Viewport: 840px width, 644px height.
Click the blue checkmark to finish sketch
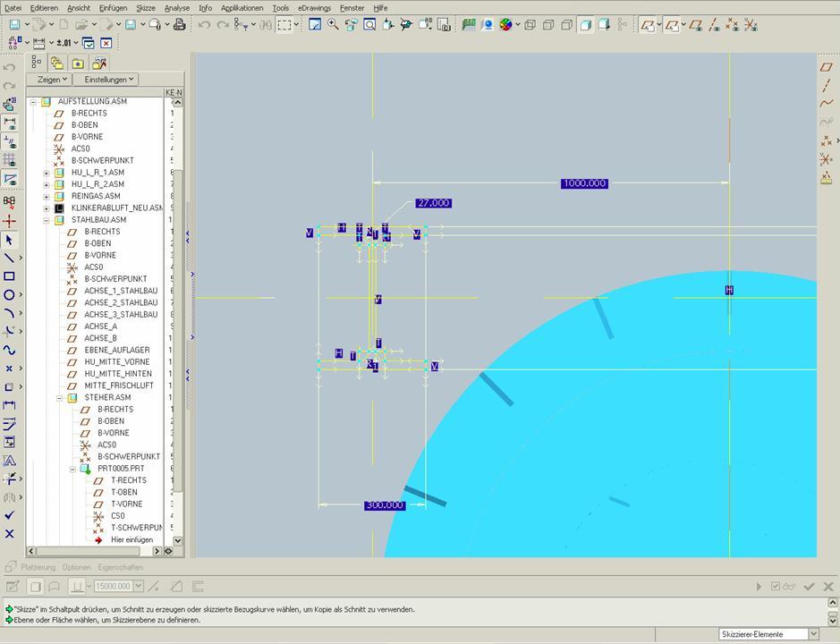[9, 515]
